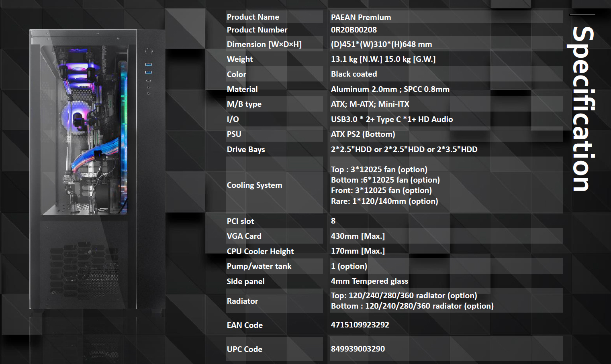Click the 'EAN Code' label
611x364 pixels.
coord(245,325)
